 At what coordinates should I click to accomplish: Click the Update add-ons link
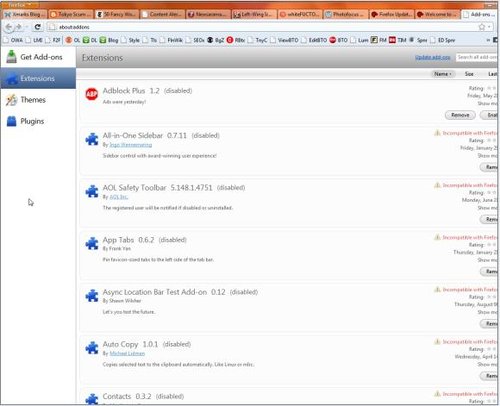[x=433, y=57]
